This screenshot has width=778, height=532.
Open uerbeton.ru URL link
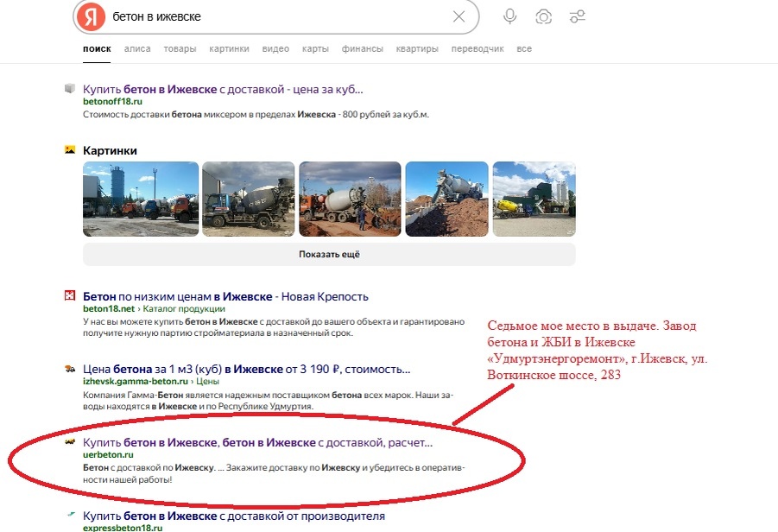pos(108,454)
